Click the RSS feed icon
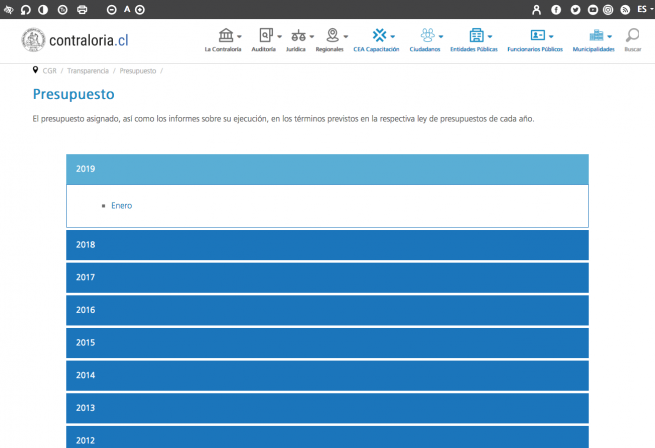 click(625, 9)
